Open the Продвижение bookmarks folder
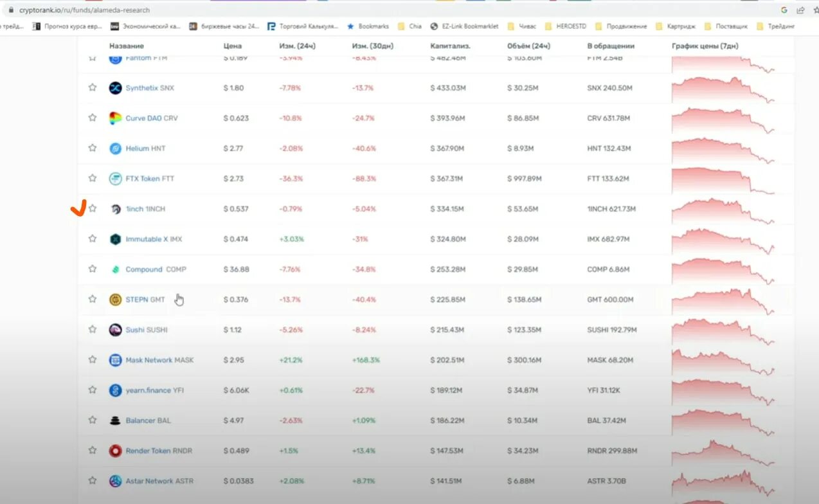Viewport: 819px width, 504px height. point(622,26)
